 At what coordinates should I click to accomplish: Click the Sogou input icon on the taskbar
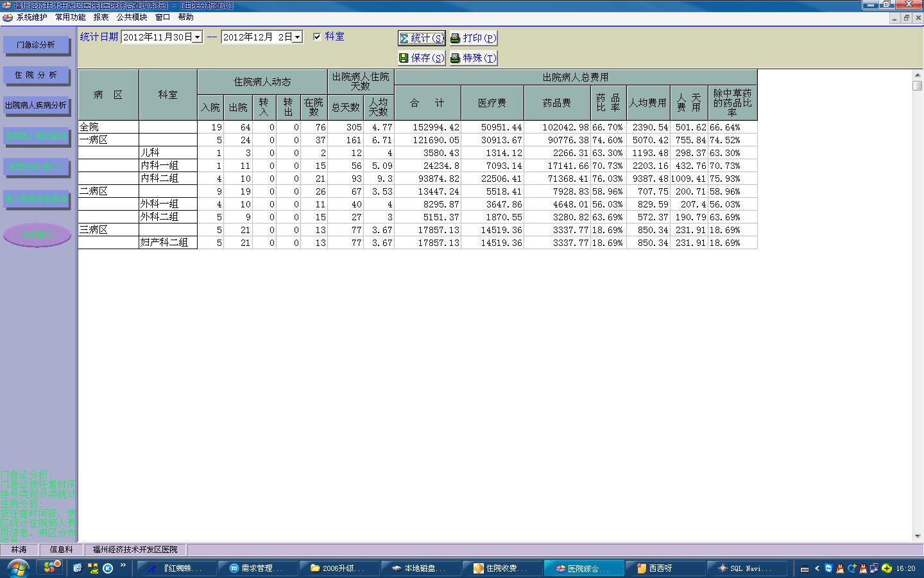point(50,567)
